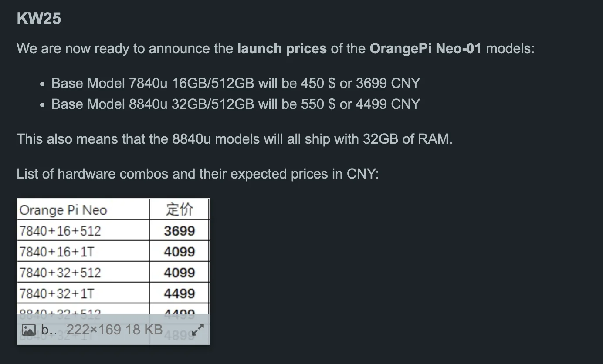
Task: Click the 4499 price in the 7840+32+1T row
Action: click(x=180, y=293)
